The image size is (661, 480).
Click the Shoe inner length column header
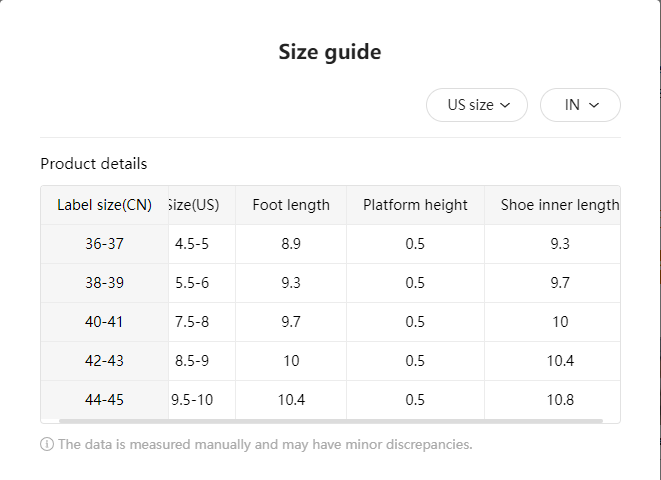[559, 205]
